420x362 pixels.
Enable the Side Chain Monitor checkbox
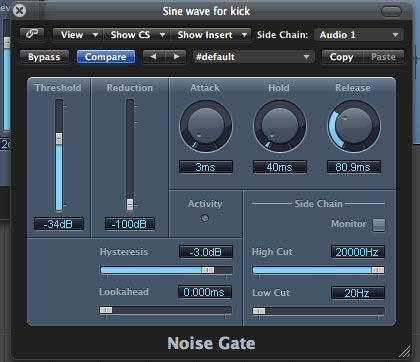click(379, 225)
